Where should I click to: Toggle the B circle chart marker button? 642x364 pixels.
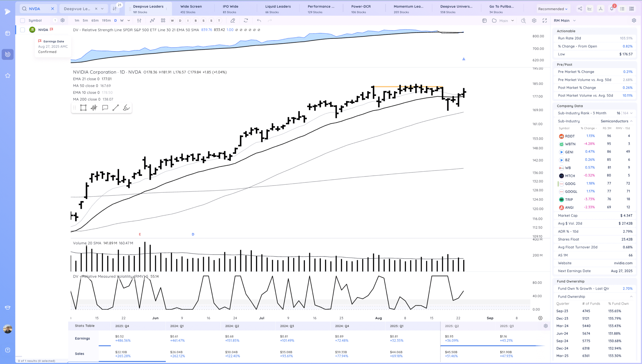click(196, 21)
